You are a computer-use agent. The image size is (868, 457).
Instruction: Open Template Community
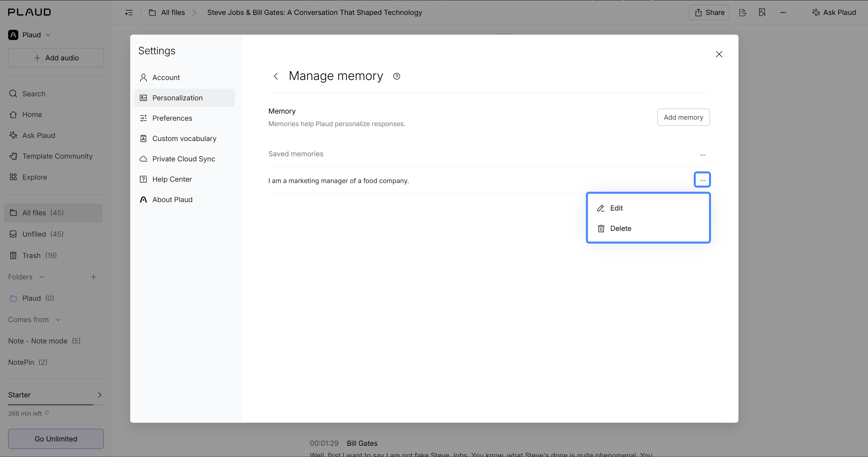tap(51, 156)
